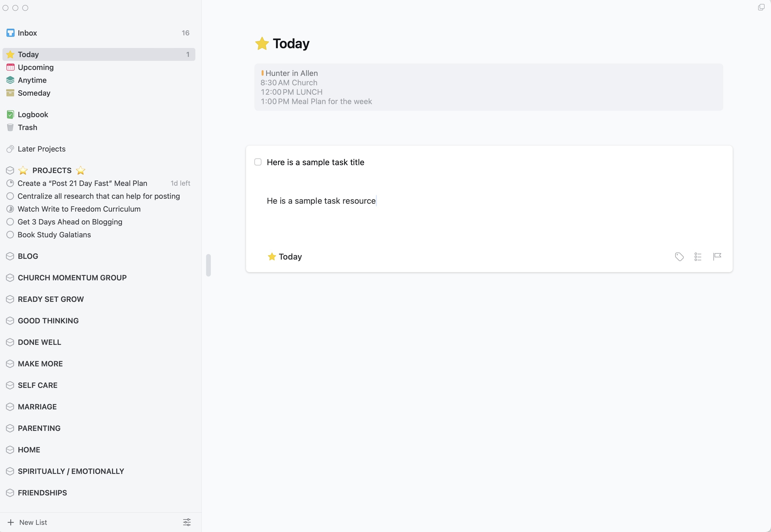Click progress circle of Post 21 Day Fast project

(10, 183)
